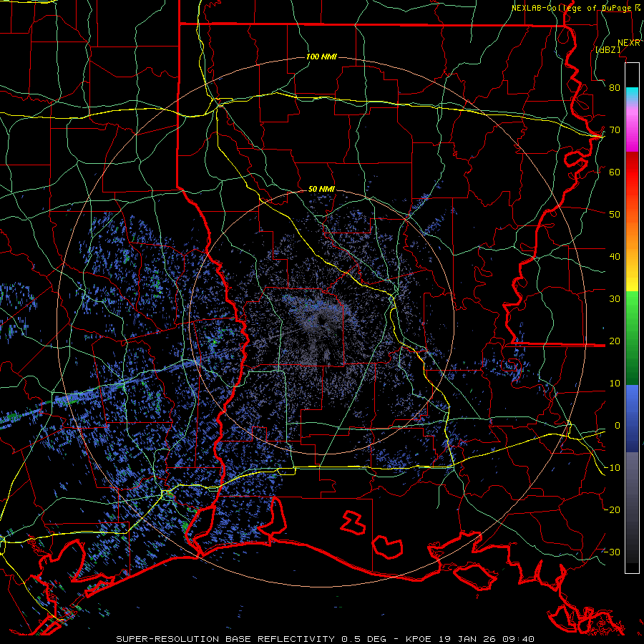Click the red band of the color bar
This screenshot has height=644, width=644.
click(632, 172)
